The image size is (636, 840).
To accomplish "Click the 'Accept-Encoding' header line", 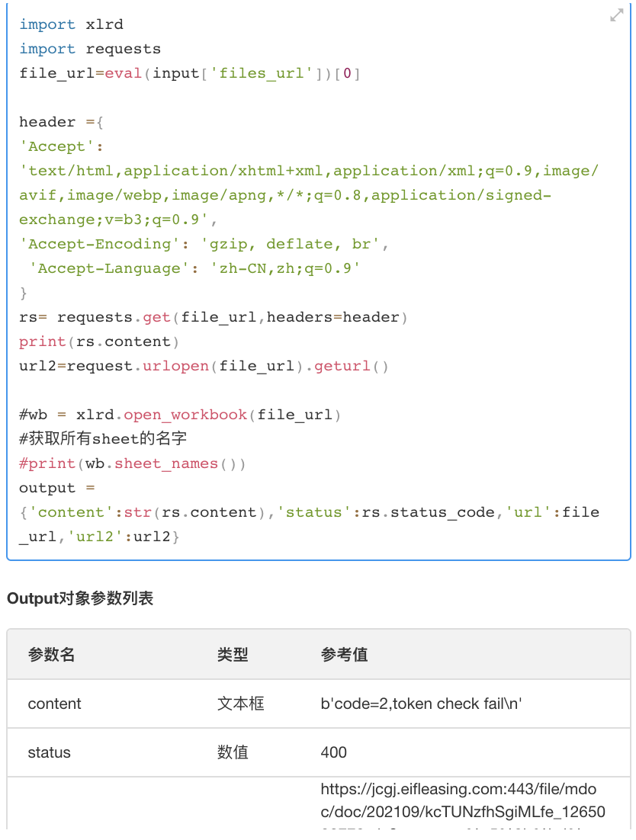I will (x=204, y=244).
